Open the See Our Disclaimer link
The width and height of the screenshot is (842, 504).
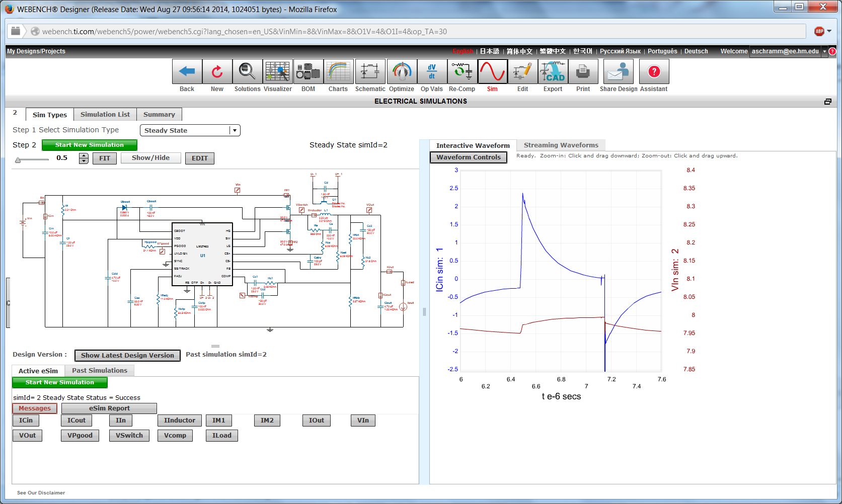tap(41, 493)
